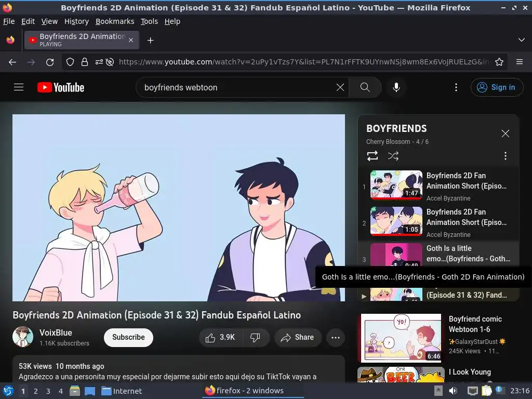Screen dimensions: 532x399
Task: Open the Help menu
Action: (x=172, y=21)
